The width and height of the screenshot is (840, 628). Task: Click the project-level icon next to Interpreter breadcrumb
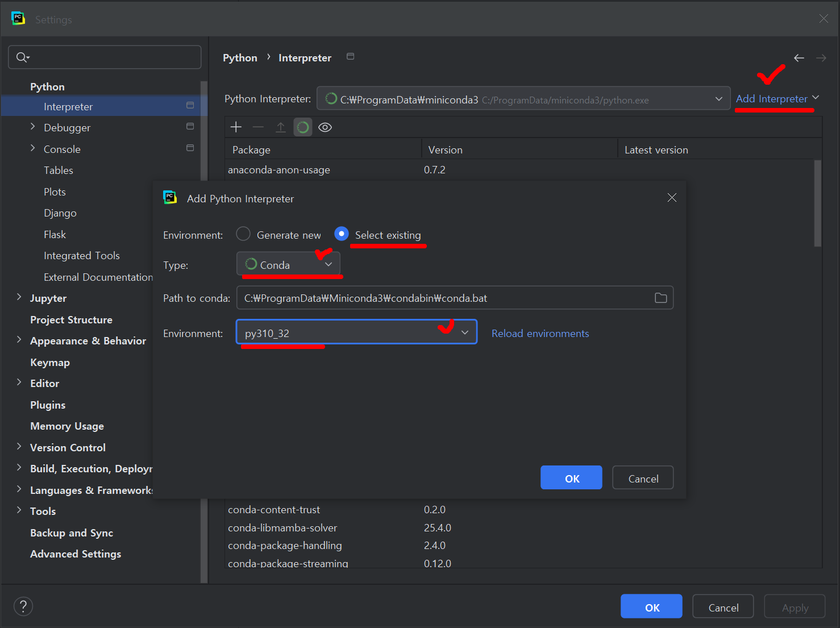351,56
